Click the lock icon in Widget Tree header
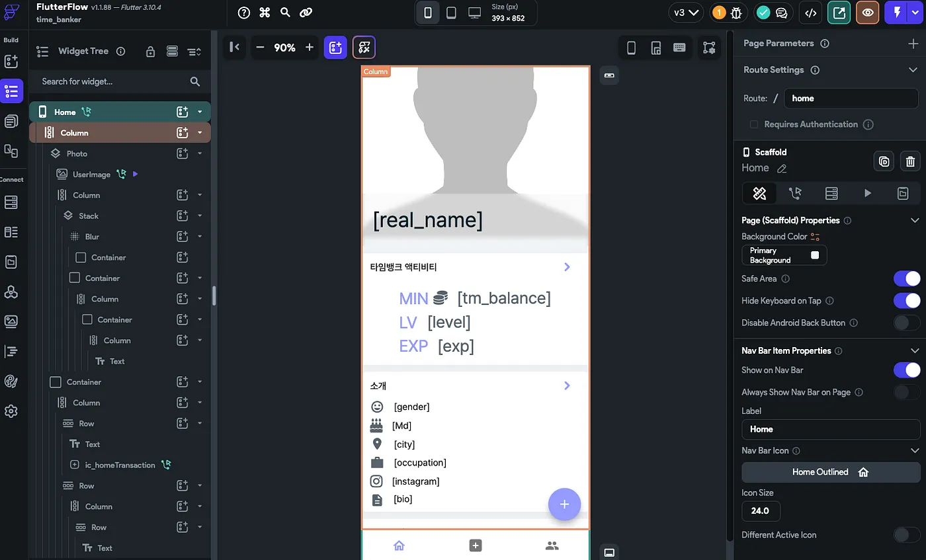 151,52
